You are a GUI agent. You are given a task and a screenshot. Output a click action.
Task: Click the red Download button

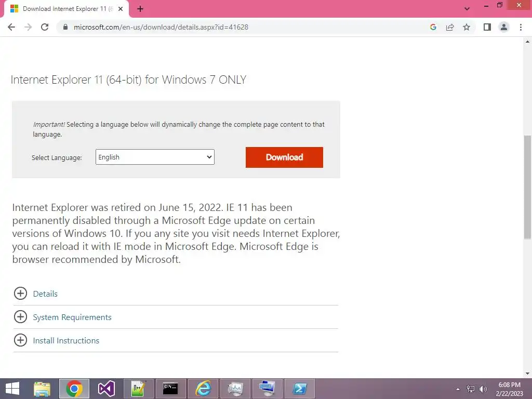click(x=284, y=157)
